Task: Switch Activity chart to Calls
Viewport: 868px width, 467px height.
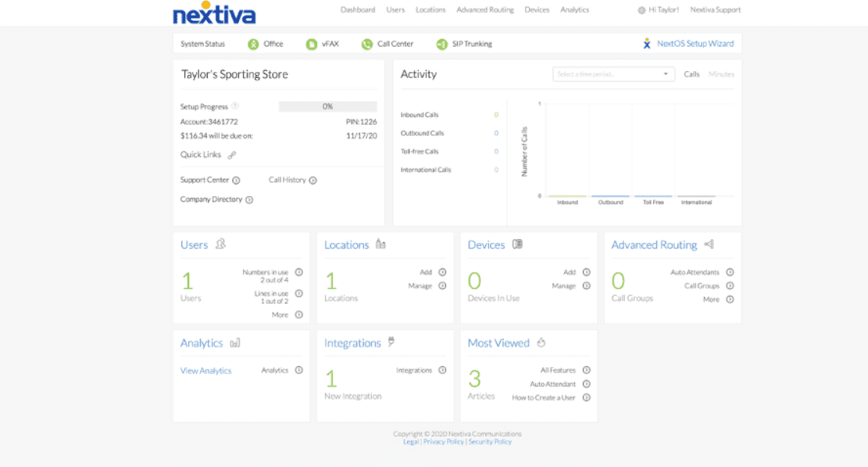Action: click(x=691, y=74)
